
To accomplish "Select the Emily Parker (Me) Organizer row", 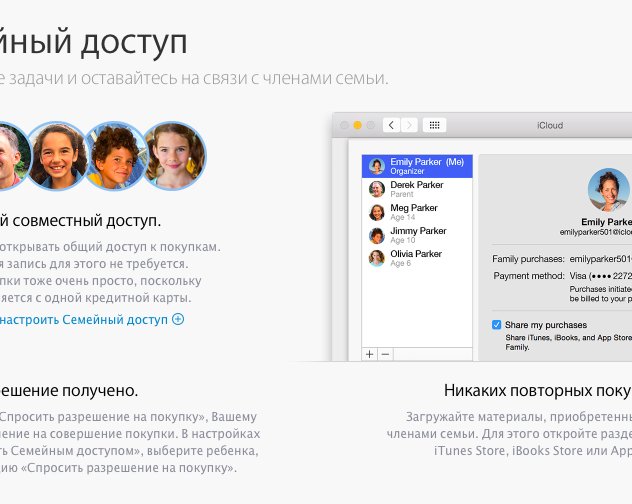I will (417, 166).
